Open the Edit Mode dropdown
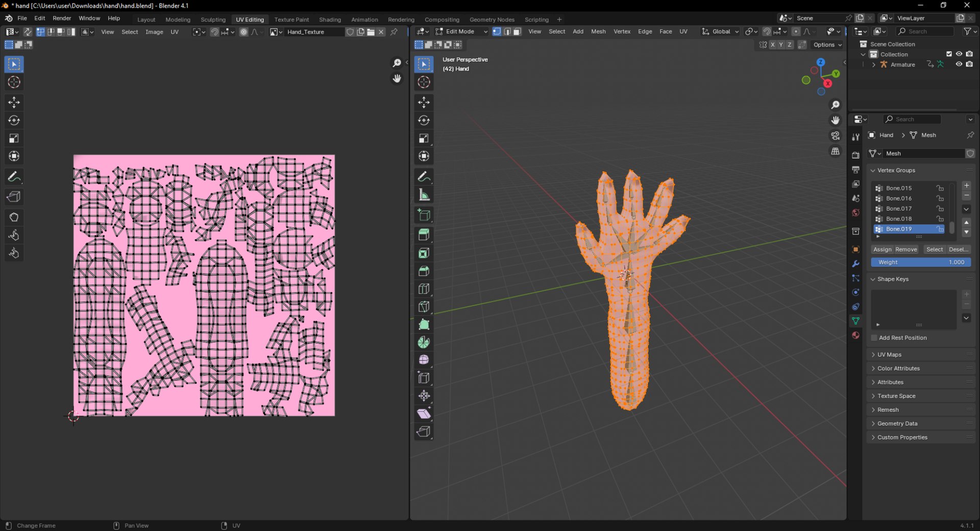Viewport: 980px width, 531px height. coord(461,32)
